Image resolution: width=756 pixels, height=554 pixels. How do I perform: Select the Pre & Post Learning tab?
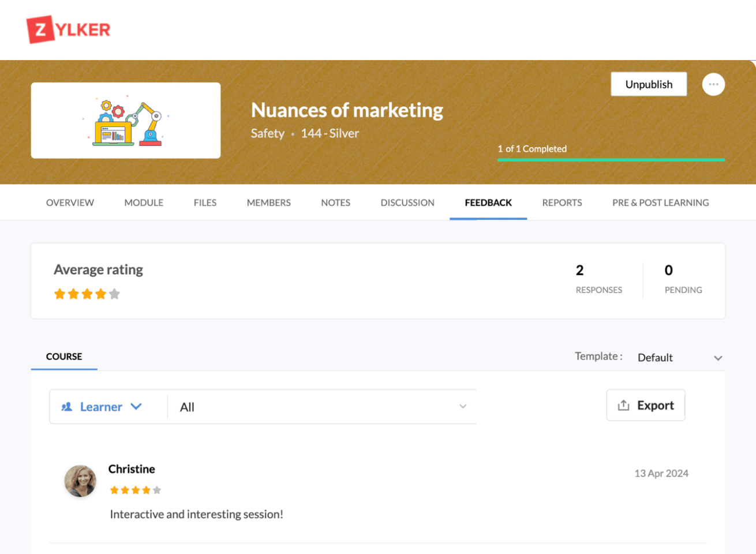660,203
